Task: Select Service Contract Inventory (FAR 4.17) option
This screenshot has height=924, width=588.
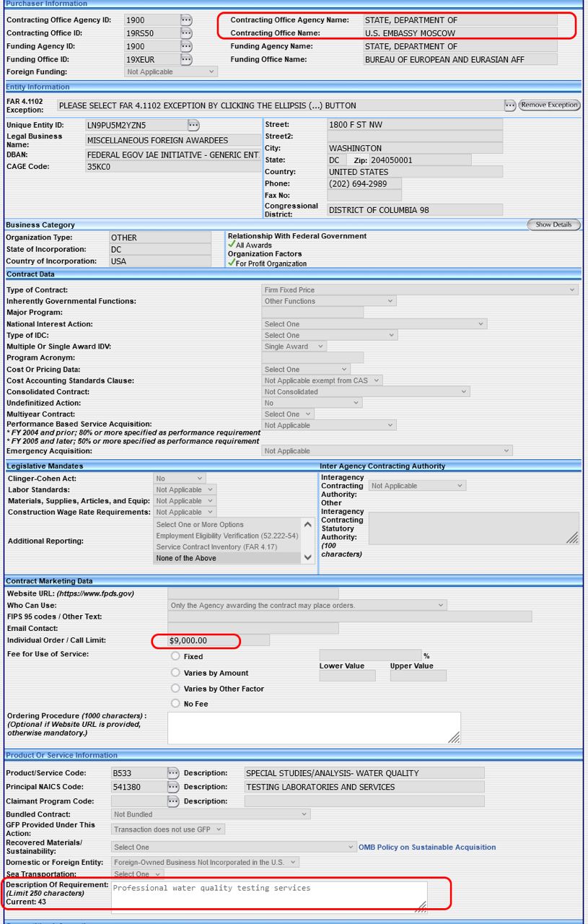Action: [227, 547]
